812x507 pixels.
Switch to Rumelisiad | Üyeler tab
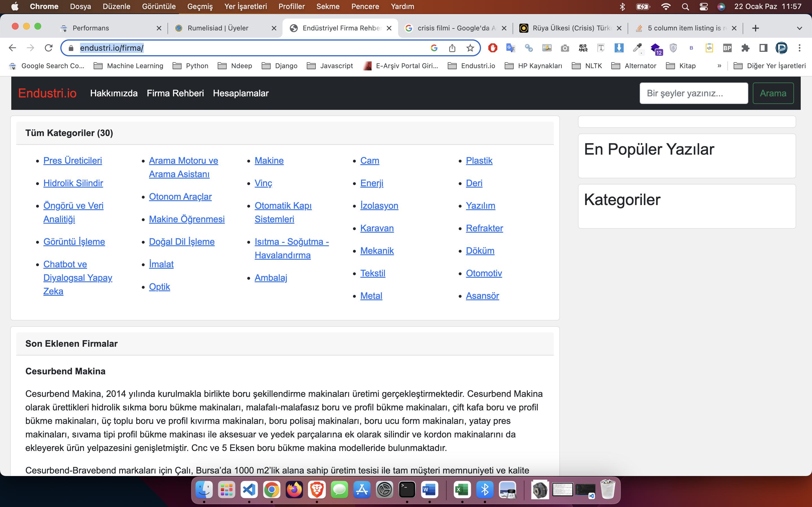pyautogui.click(x=218, y=28)
